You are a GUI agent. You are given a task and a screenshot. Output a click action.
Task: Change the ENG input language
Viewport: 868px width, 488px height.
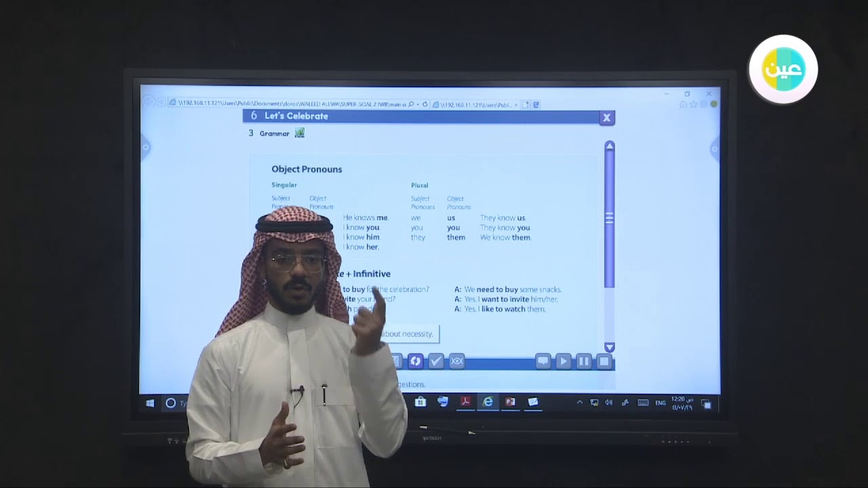pos(660,403)
